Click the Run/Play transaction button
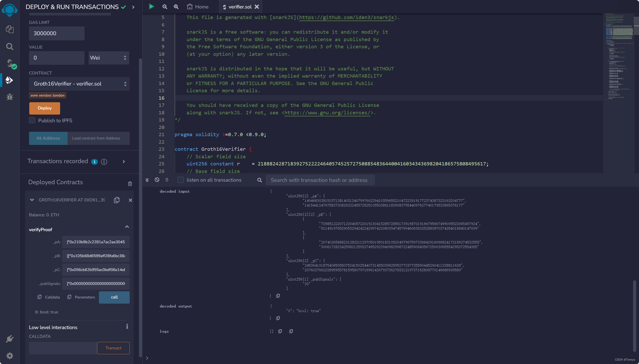639x364 pixels. pyautogui.click(x=152, y=7)
